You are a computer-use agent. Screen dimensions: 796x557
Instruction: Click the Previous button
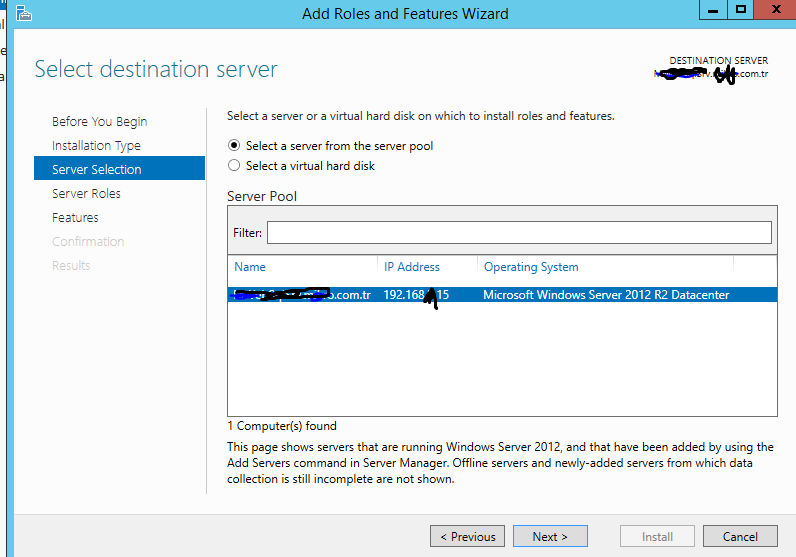(468, 536)
